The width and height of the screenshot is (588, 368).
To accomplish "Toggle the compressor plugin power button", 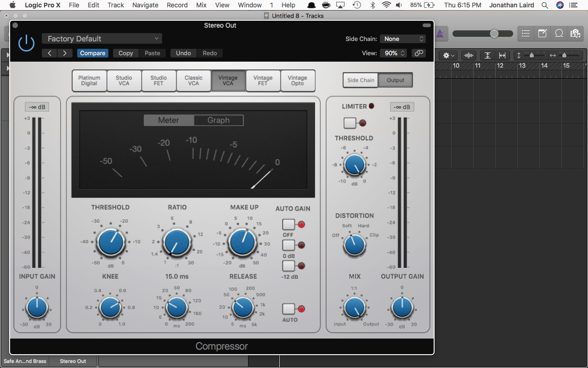I will coord(26,43).
